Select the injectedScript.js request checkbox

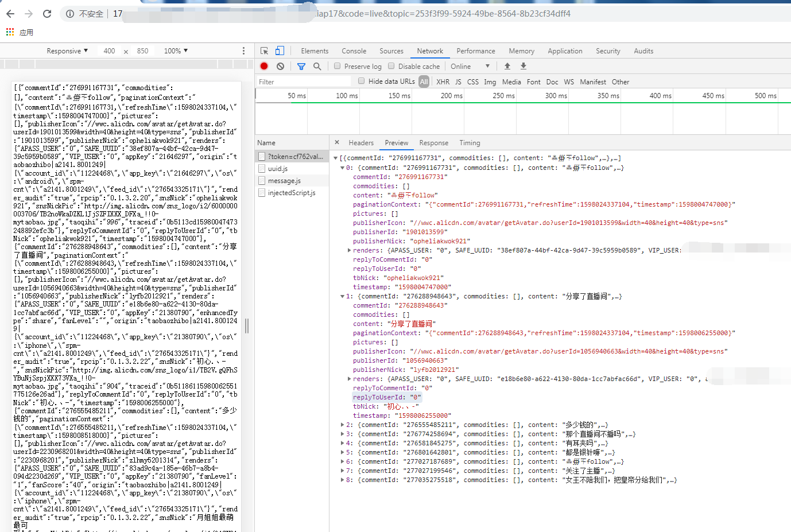tap(262, 192)
